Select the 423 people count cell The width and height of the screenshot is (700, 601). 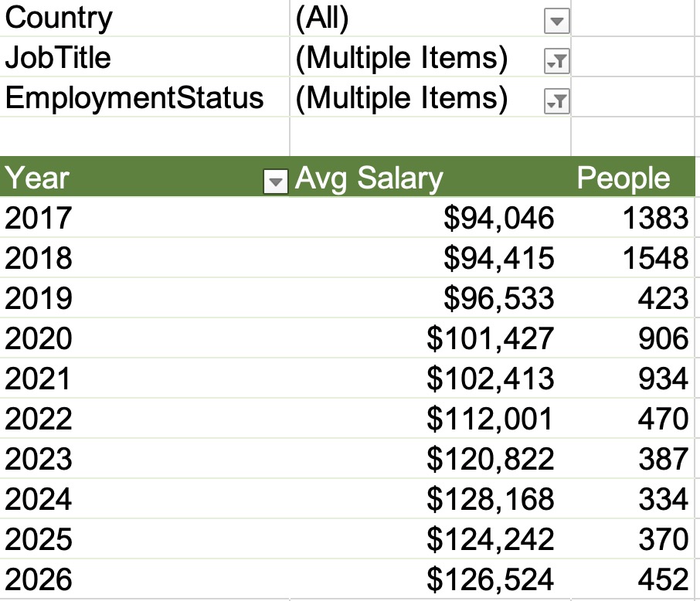coord(663,298)
